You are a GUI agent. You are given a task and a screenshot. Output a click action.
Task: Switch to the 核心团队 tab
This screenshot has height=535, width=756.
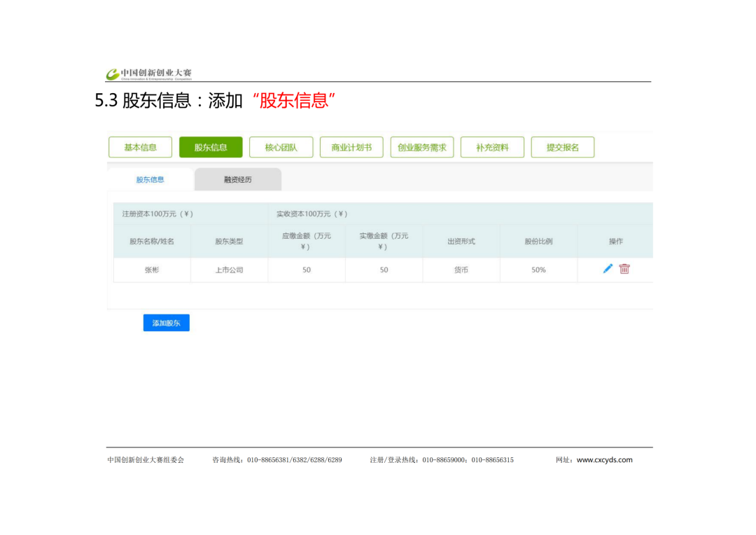pyautogui.click(x=281, y=147)
